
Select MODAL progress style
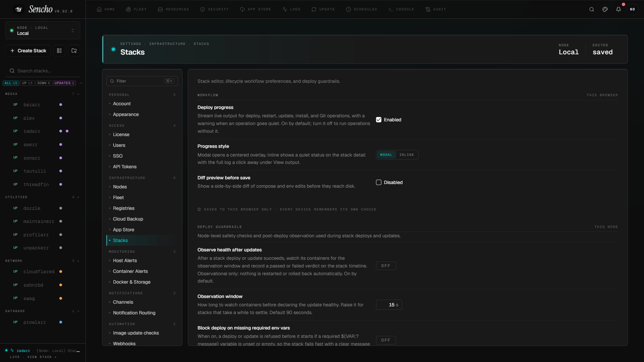[x=386, y=155]
